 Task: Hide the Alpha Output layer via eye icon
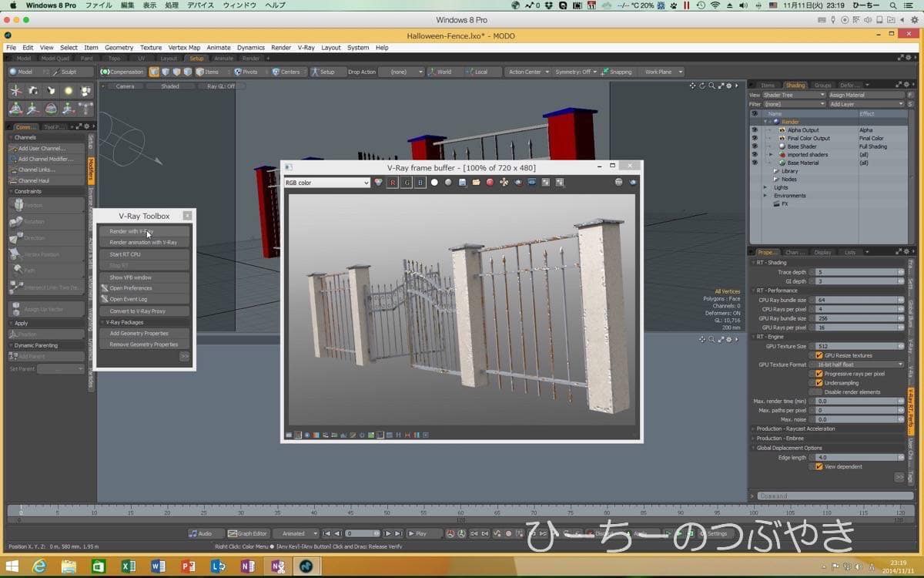[x=755, y=130]
